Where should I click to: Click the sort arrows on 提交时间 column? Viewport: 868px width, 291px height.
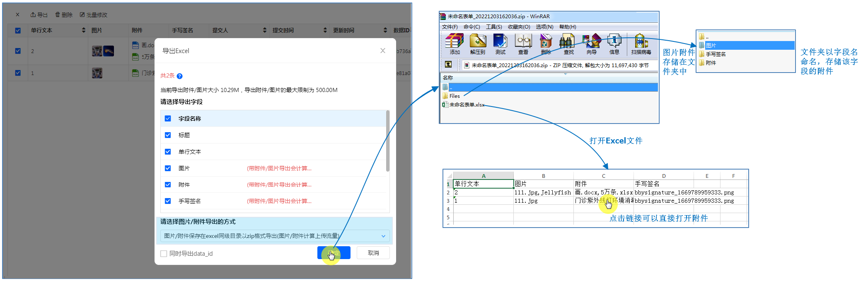point(325,30)
